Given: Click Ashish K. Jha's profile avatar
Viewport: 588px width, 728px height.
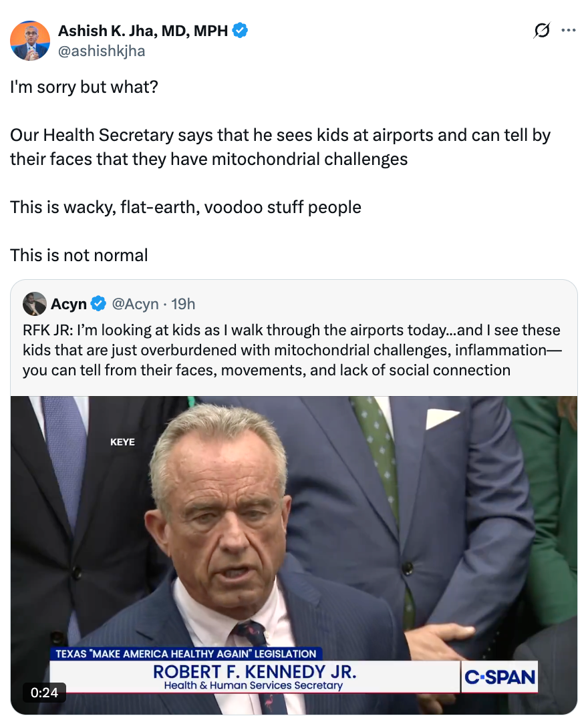Looking at the screenshot, I should click(x=29, y=40).
